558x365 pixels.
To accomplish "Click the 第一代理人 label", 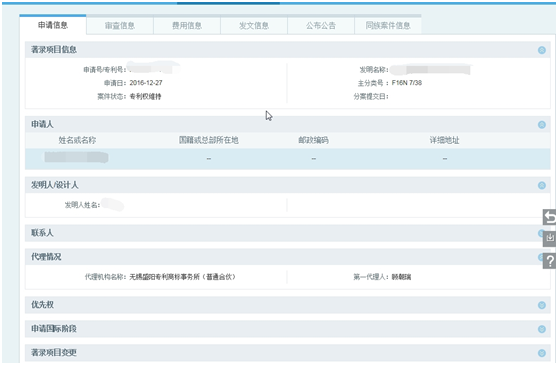I will [370, 277].
